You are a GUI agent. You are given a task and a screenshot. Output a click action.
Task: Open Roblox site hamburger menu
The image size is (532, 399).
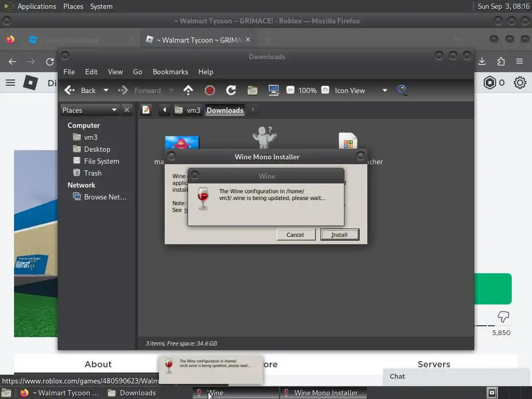pyautogui.click(x=10, y=83)
